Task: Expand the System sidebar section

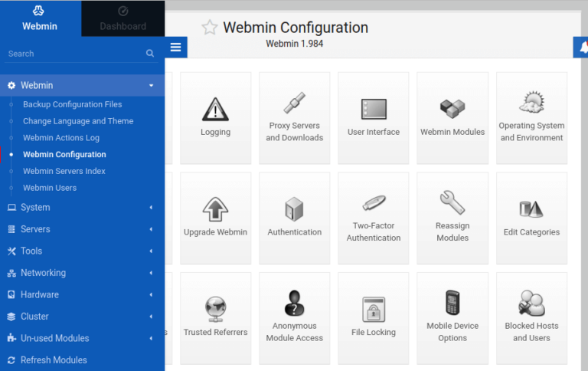Action: click(x=82, y=207)
